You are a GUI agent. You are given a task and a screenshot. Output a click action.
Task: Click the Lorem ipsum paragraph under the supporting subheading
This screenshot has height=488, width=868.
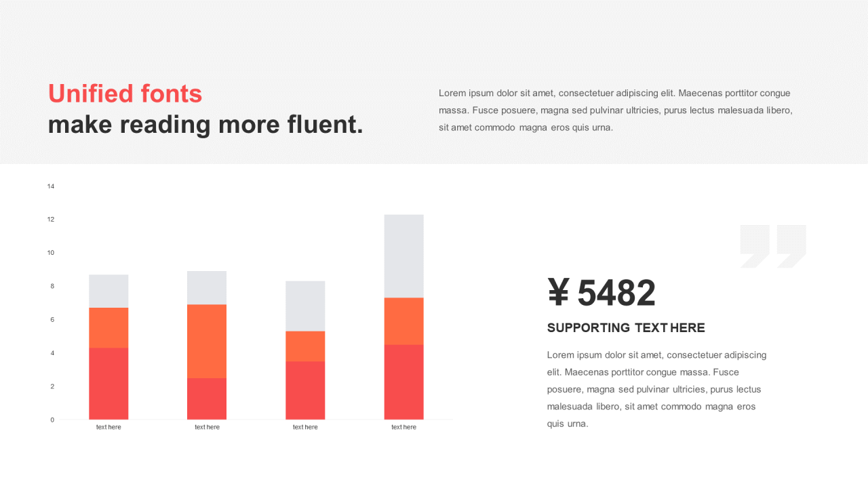pos(656,389)
